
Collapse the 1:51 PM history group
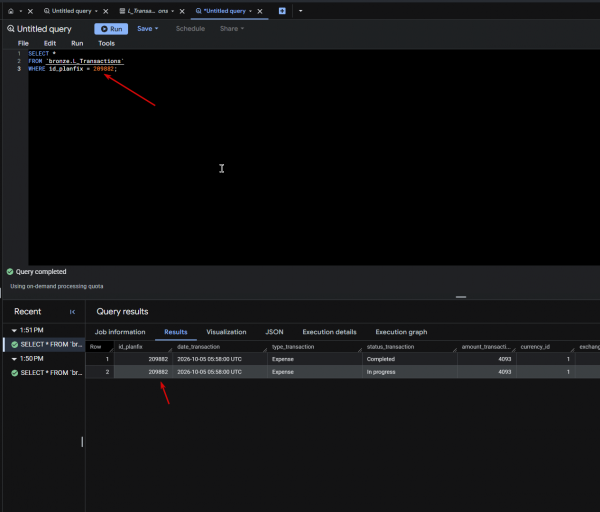click(14, 330)
